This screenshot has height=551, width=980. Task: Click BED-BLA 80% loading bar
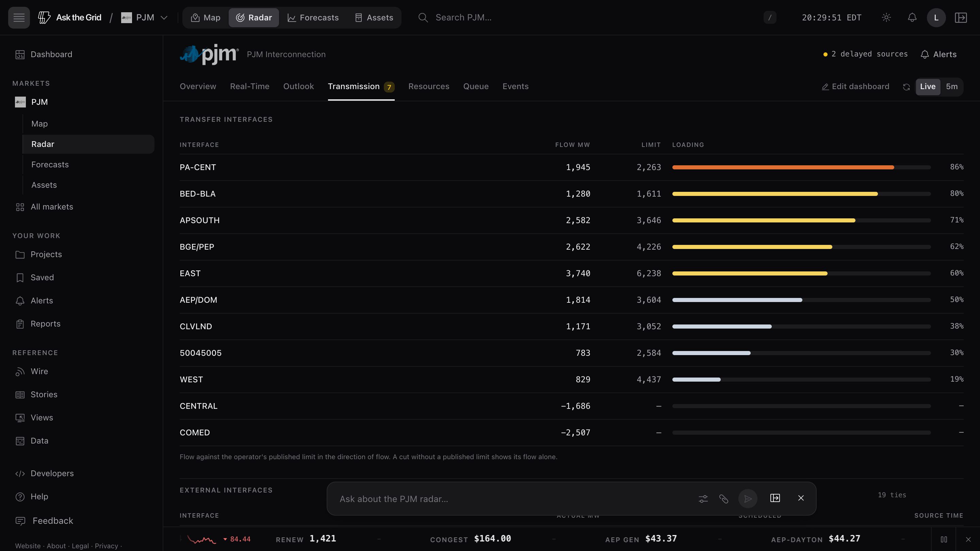tap(801, 194)
